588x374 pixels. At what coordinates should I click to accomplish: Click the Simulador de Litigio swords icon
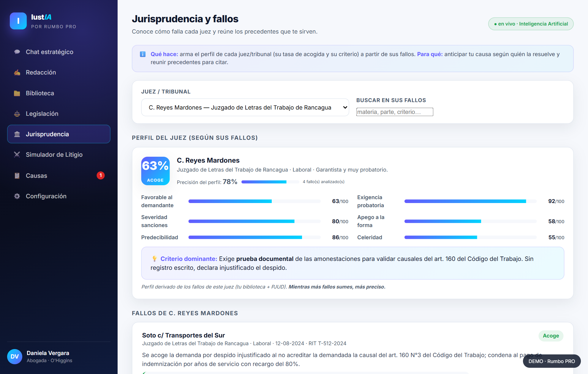point(17,155)
